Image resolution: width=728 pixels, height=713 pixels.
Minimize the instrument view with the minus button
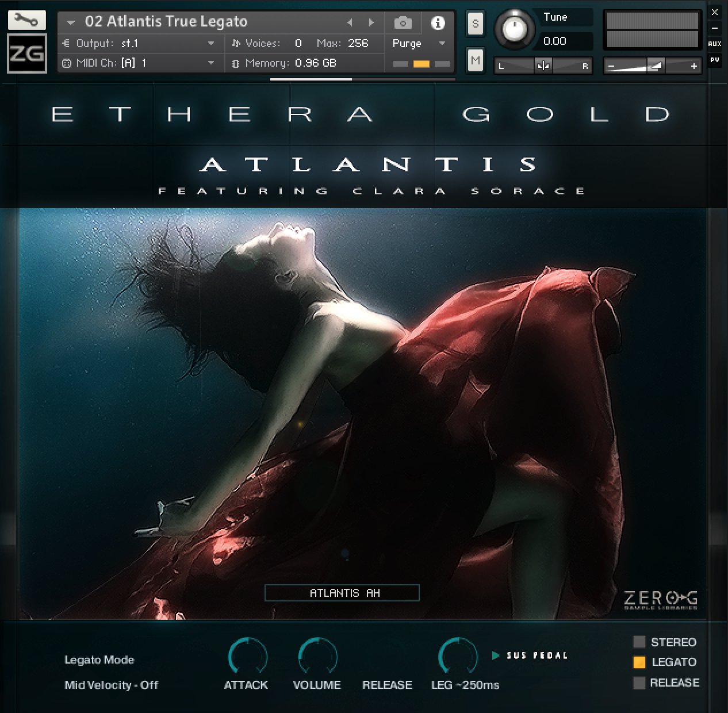715,28
